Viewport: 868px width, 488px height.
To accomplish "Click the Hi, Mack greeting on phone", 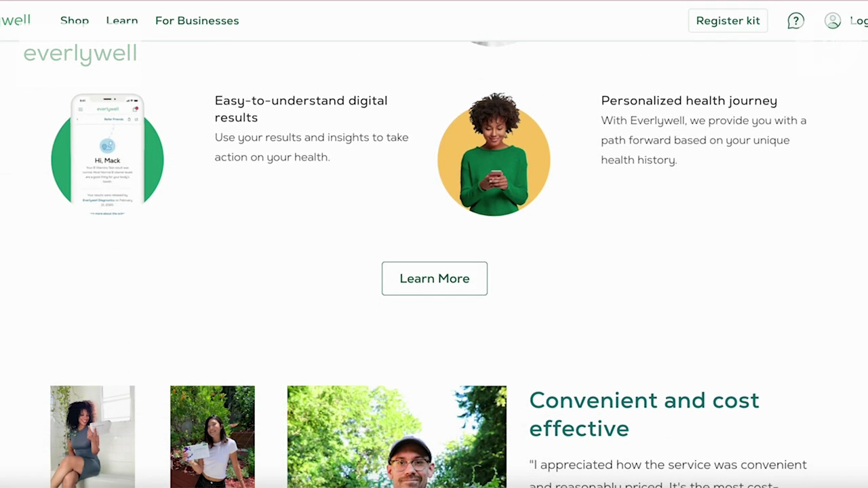I will pos(107,161).
